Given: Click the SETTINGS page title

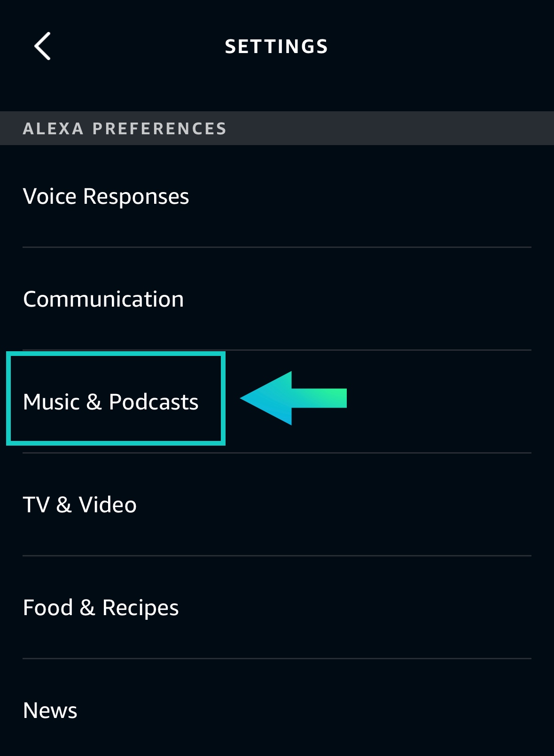Looking at the screenshot, I should [276, 46].
